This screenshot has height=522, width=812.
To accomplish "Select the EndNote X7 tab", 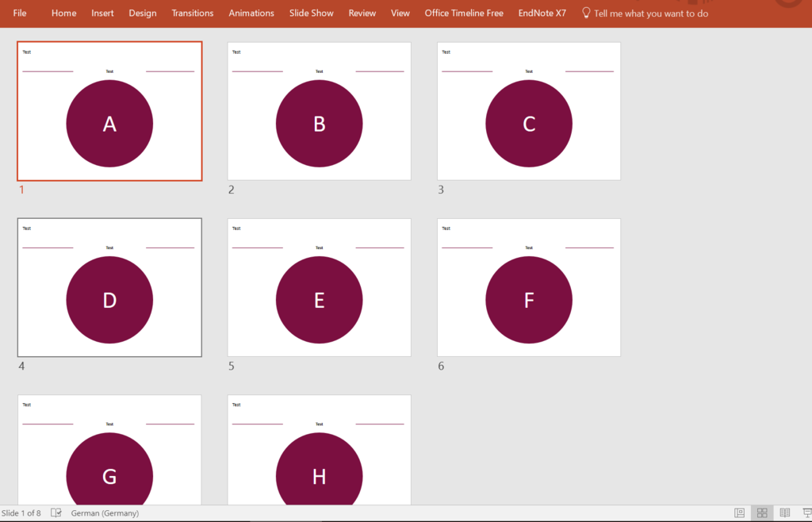I will click(542, 13).
